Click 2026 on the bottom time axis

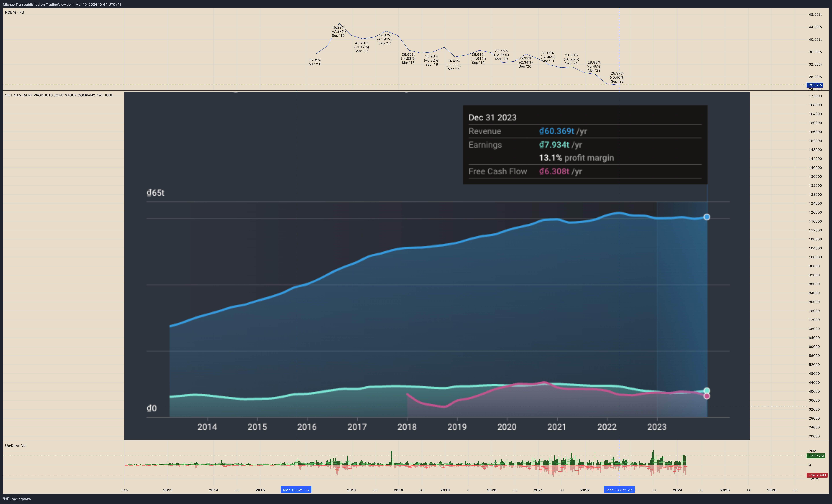[772, 490]
